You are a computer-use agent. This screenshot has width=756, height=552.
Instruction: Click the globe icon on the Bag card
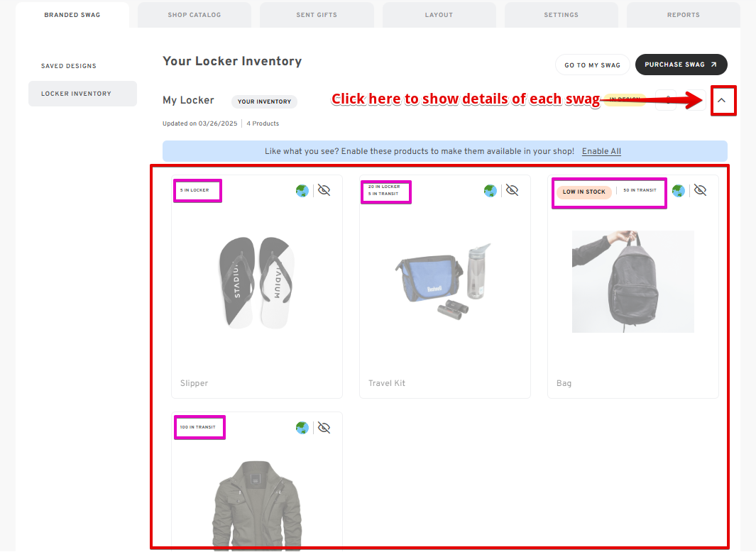(x=679, y=191)
